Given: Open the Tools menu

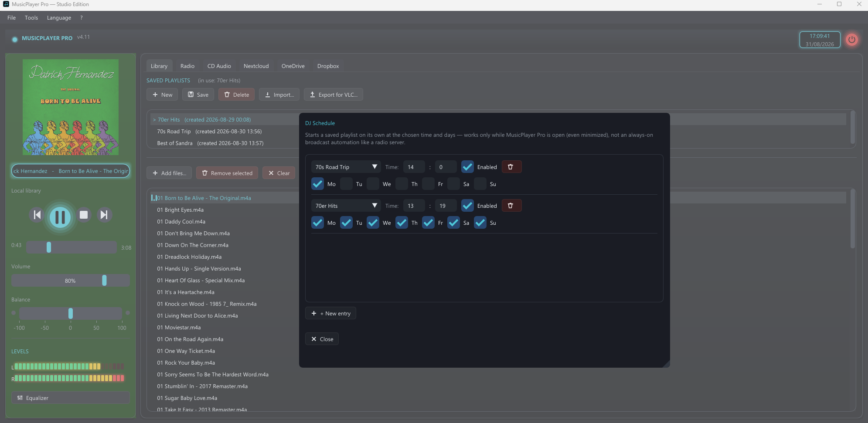Looking at the screenshot, I should point(31,18).
